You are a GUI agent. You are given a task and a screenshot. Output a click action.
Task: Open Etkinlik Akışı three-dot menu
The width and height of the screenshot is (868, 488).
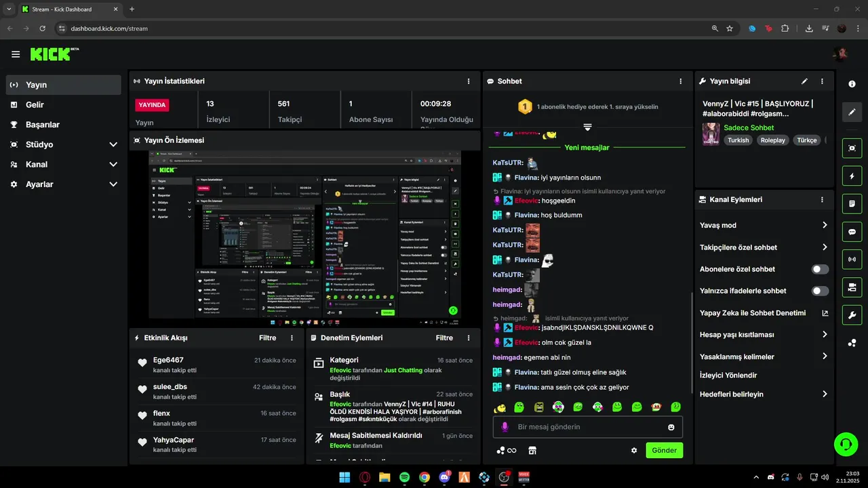point(292,338)
